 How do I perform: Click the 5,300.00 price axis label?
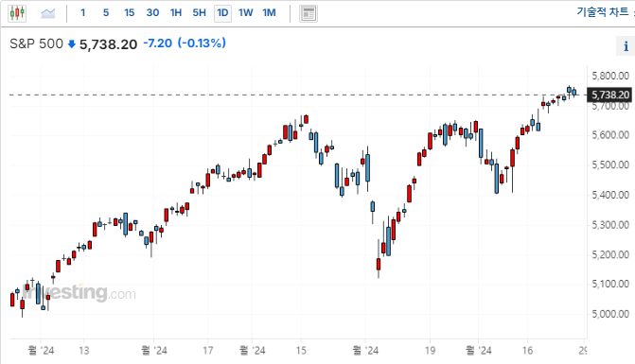point(610,225)
